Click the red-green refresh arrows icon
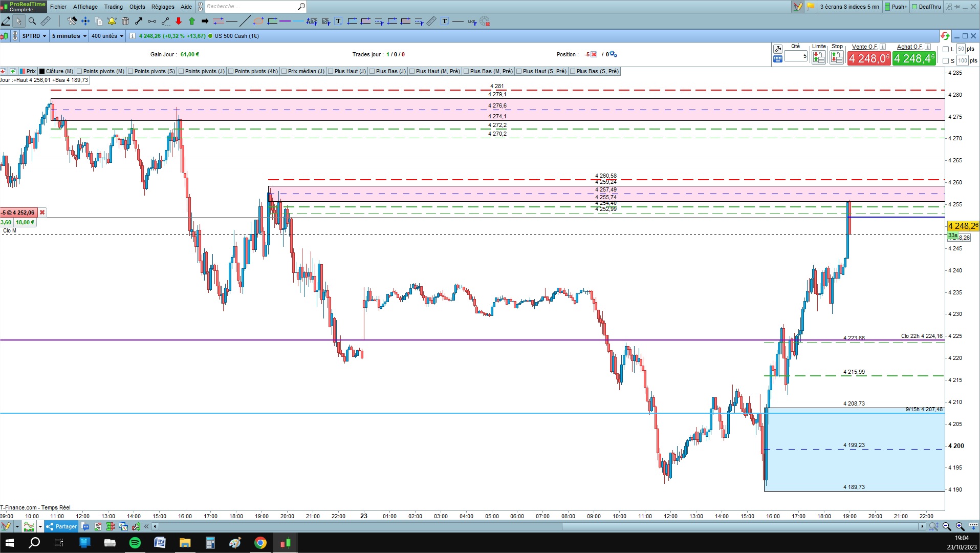This screenshot has height=553, width=980. click(x=945, y=36)
